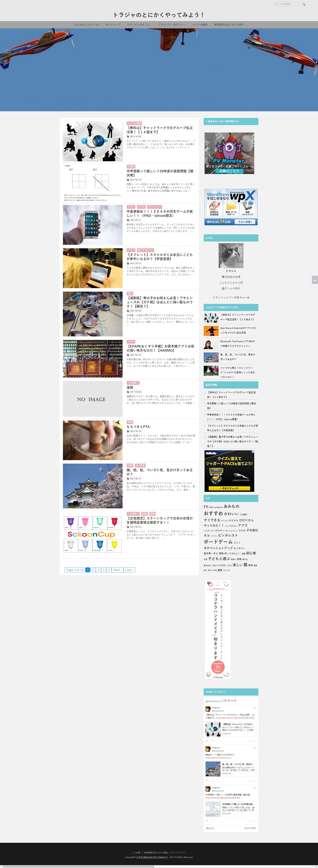The height and width of the screenshot is (868, 318).
Task: Open the 中学受験って厳しい？ article title
Action: 160,173
